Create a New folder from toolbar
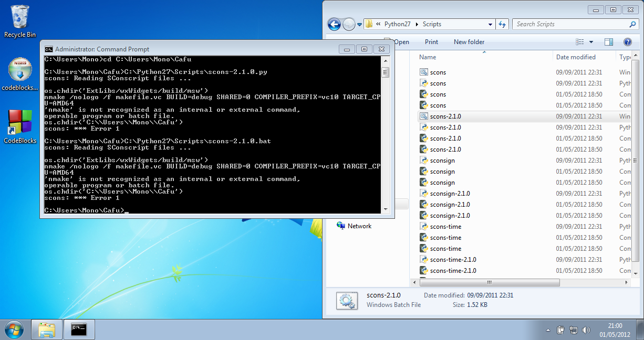Screen dimensions: 644x340 click(469, 42)
